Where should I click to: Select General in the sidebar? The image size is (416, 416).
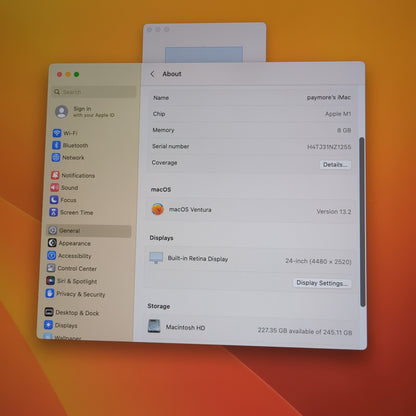point(89,231)
